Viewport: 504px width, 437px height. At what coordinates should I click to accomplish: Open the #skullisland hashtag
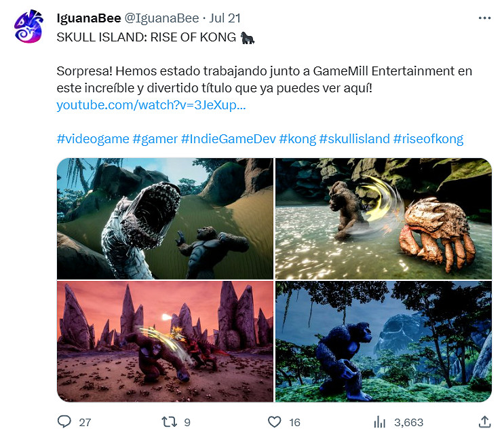(355, 139)
